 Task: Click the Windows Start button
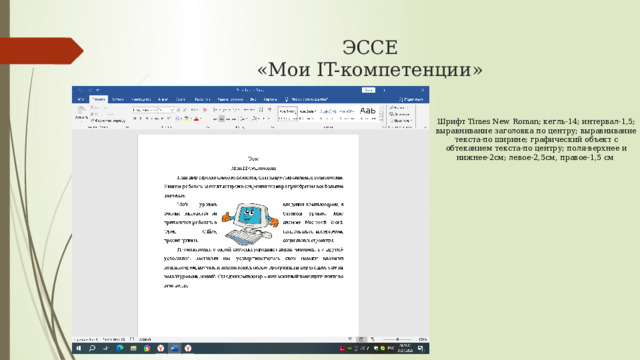(x=79, y=348)
